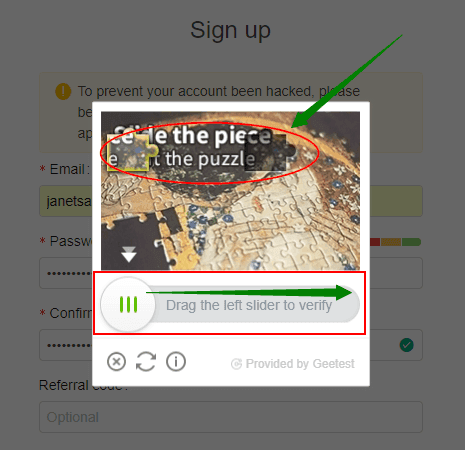This screenshot has width=465, height=450.
Task: Click the green checkmark in the Confirm field
Action: [407, 345]
